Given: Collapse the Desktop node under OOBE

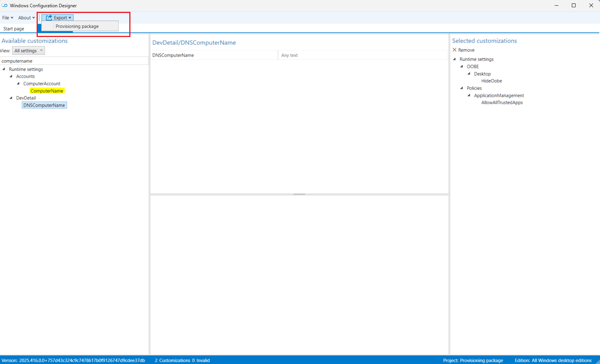Looking at the screenshot, I should pos(469,74).
